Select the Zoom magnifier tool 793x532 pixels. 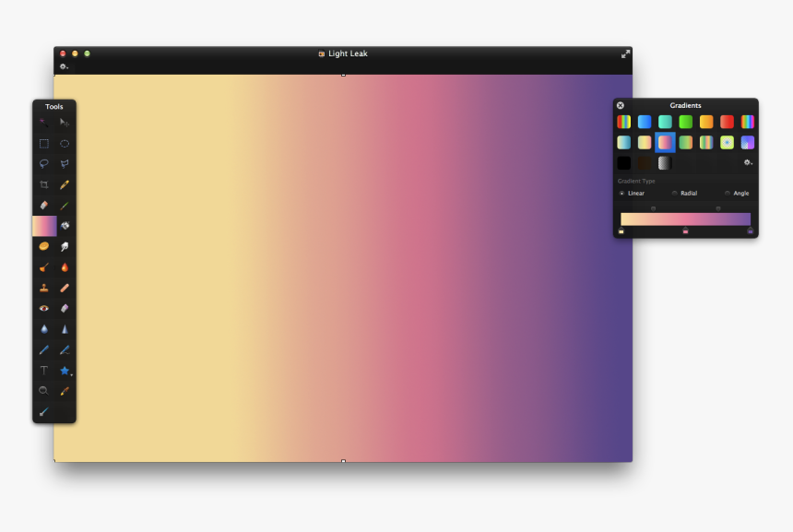[x=43, y=390]
